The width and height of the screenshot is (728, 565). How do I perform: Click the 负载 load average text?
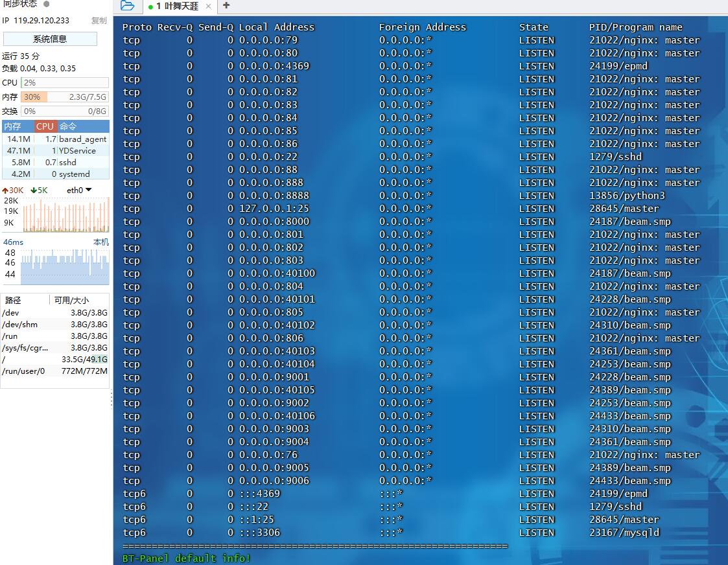(x=39, y=68)
